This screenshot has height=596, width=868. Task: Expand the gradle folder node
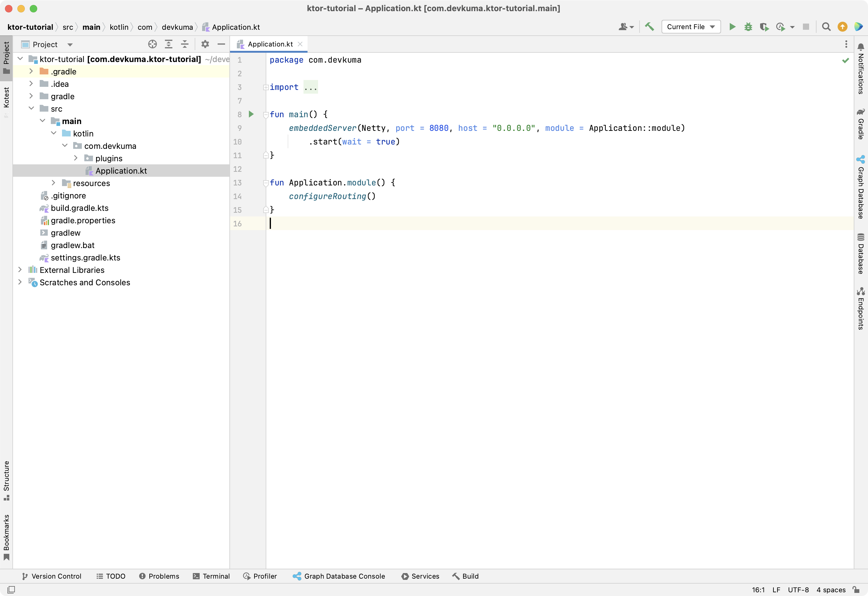click(31, 96)
